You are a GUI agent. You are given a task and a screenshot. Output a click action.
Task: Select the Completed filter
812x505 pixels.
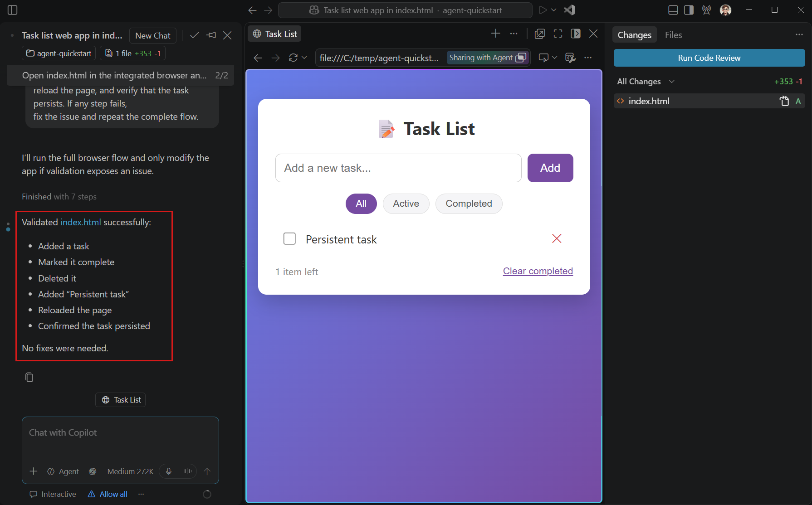469,204
